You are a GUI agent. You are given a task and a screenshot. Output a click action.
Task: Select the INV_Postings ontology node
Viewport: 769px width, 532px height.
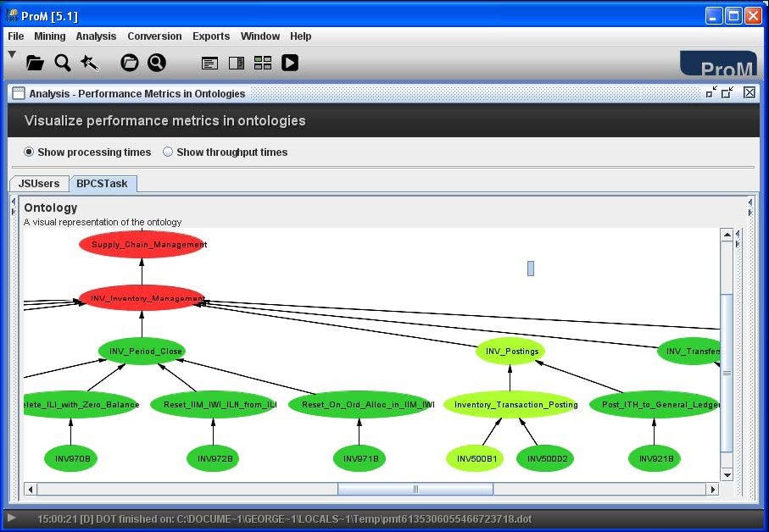(510, 351)
